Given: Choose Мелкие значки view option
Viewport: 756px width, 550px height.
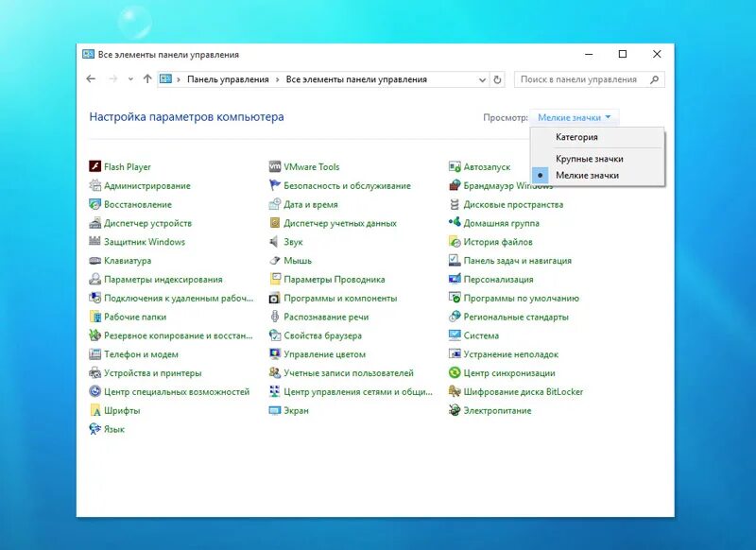Looking at the screenshot, I should (587, 176).
